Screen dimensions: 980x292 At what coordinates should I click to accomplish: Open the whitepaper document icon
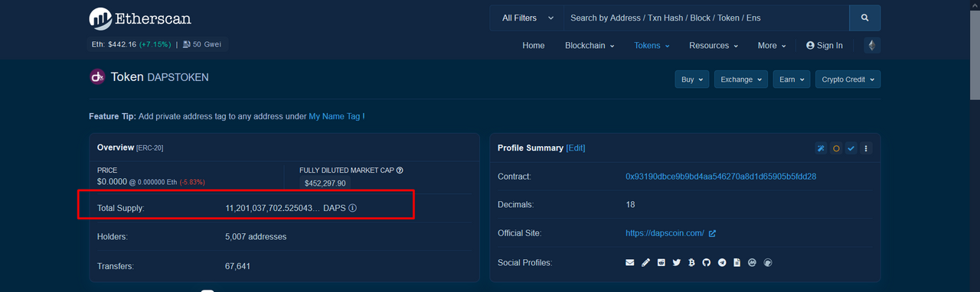tap(737, 263)
